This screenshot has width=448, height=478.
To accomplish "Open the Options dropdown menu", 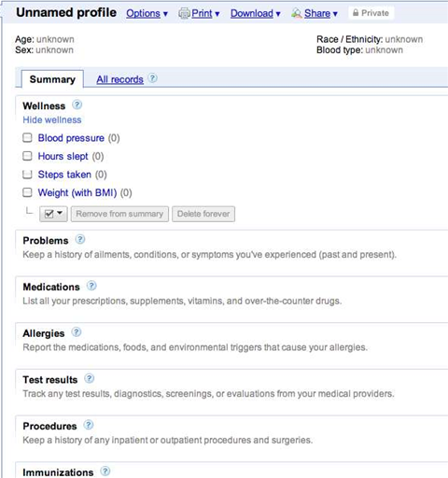I will (x=147, y=13).
